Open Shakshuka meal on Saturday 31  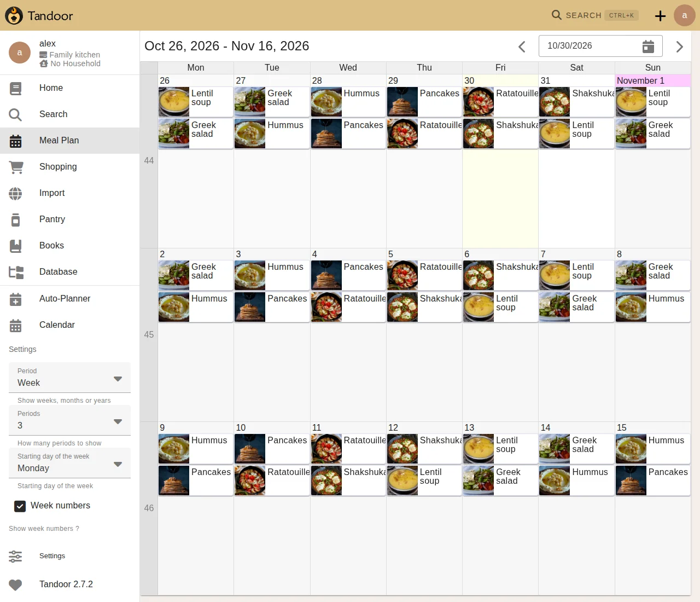point(576,102)
